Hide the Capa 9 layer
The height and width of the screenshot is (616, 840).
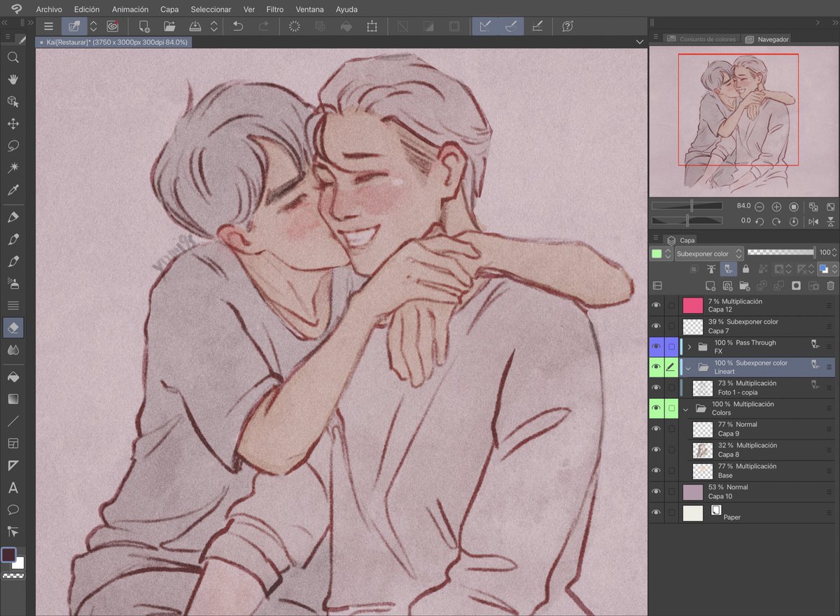656,429
